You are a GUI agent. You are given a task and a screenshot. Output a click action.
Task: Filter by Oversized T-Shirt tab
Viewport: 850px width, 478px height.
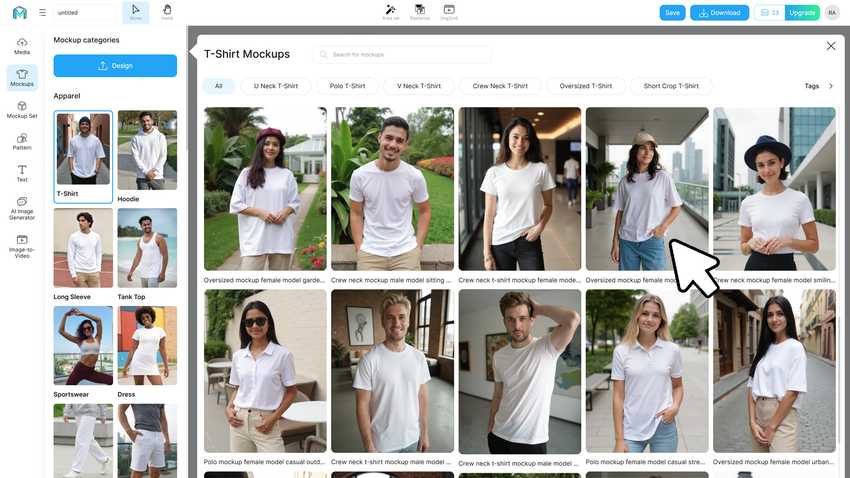[585, 86]
